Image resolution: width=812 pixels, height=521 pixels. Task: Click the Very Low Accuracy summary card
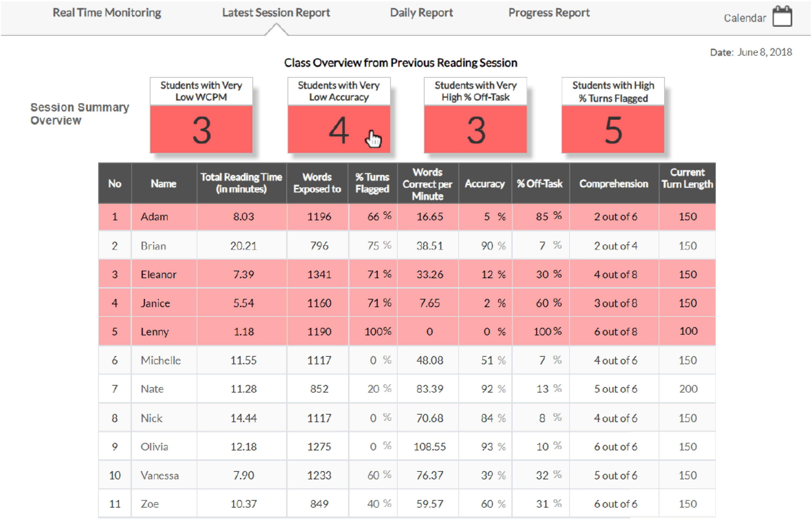tap(339, 115)
